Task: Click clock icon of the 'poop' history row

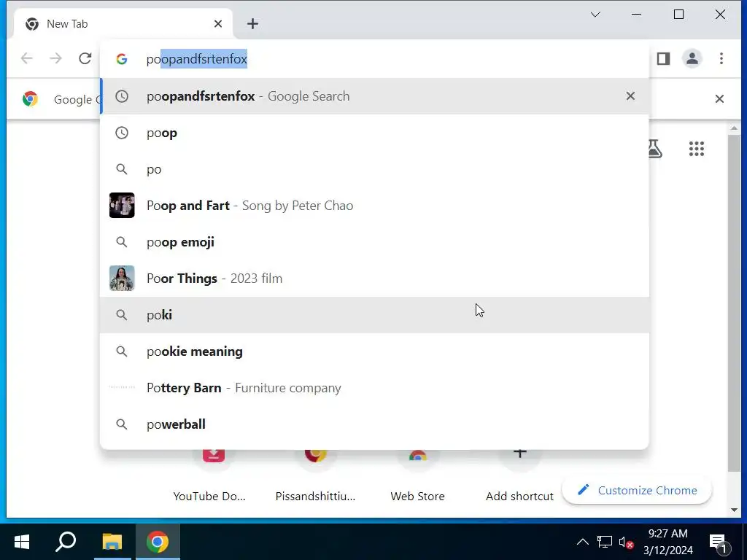Action: tap(122, 133)
